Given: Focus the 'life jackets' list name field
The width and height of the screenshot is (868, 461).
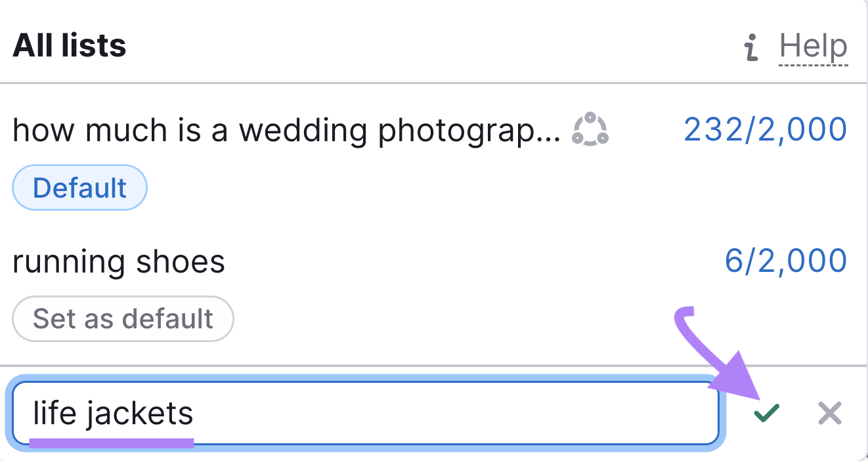Looking at the screenshot, I should click(x=366, y=413).
